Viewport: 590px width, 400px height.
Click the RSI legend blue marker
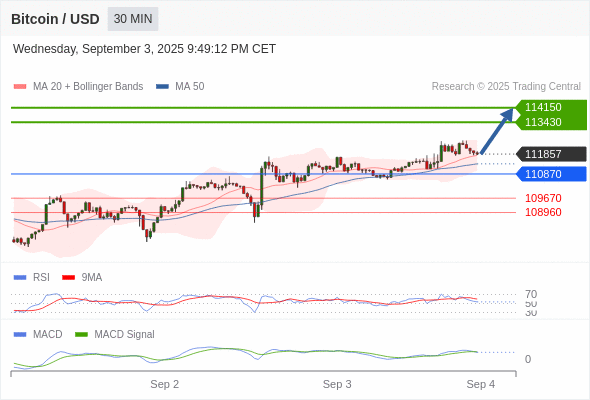point(20,278)
